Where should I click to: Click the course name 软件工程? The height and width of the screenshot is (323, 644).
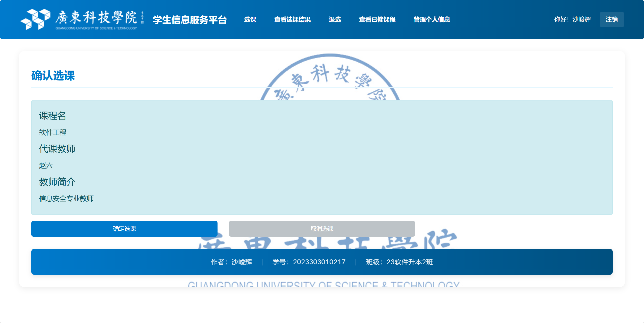53,132
